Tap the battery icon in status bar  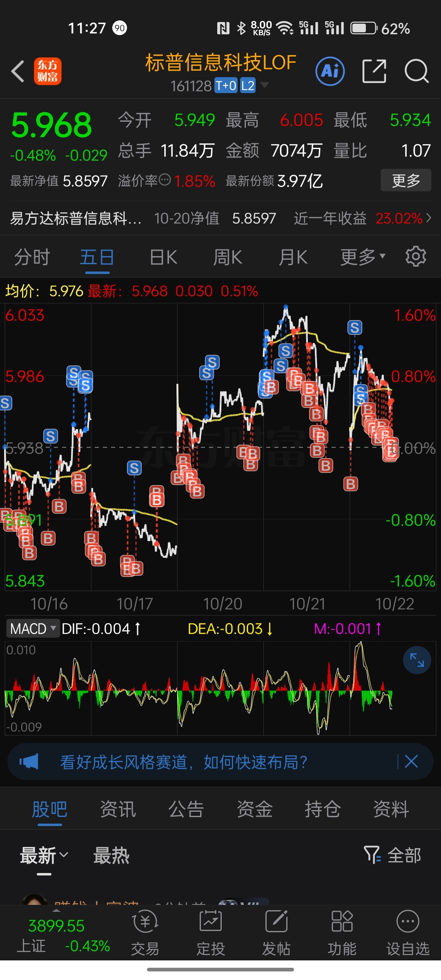363,28
